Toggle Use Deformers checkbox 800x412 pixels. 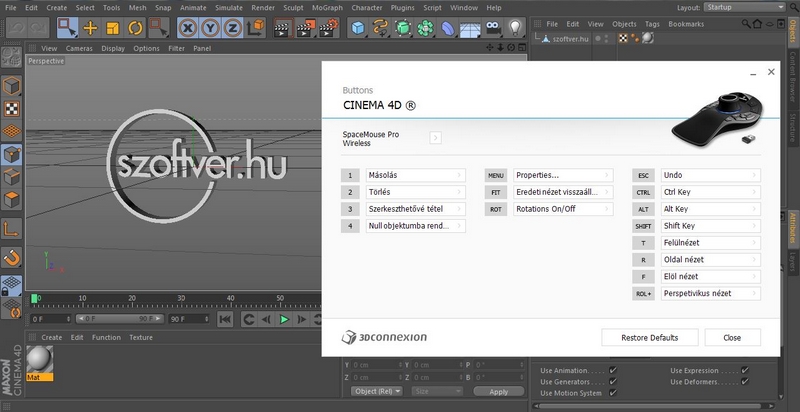point(745,381)
